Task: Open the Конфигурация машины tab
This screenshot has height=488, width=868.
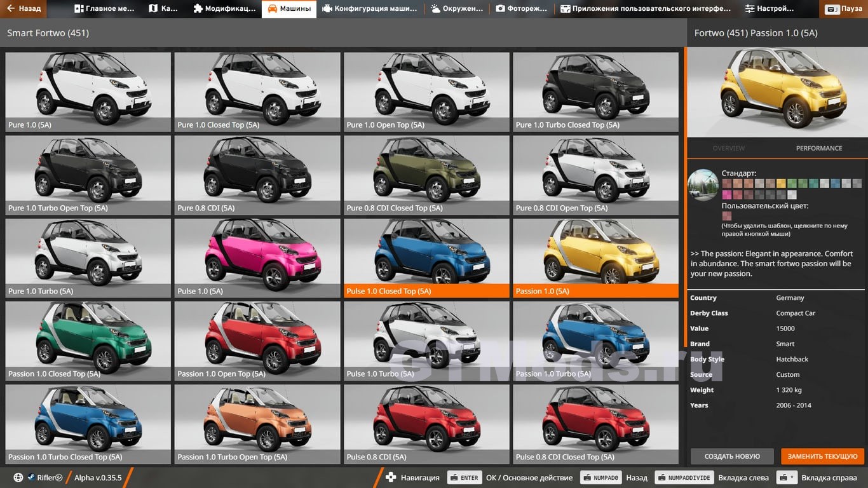Action: coord(370,9)
